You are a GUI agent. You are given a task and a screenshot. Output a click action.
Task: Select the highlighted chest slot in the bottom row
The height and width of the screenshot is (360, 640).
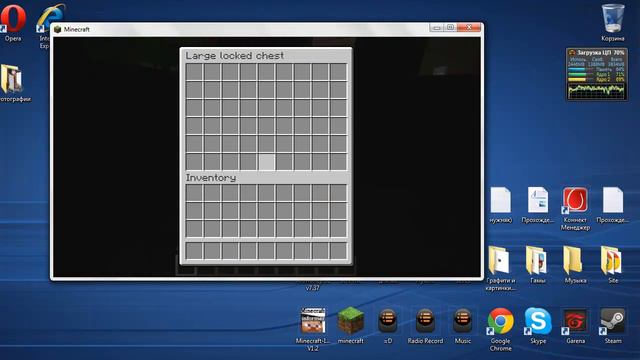pyautogui.click(x=266, y=162)
